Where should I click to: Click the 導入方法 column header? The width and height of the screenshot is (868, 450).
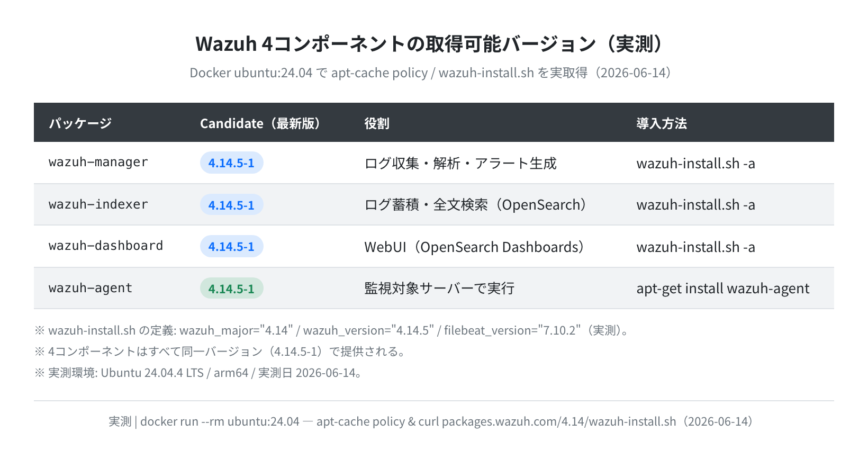(x=662, y=123)
